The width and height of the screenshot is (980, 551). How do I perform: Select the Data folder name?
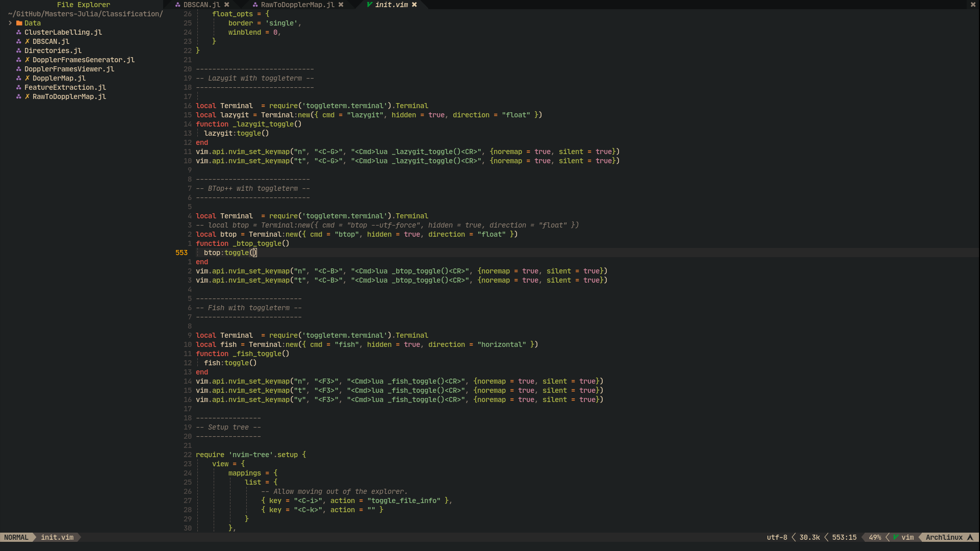click(33, 23)
